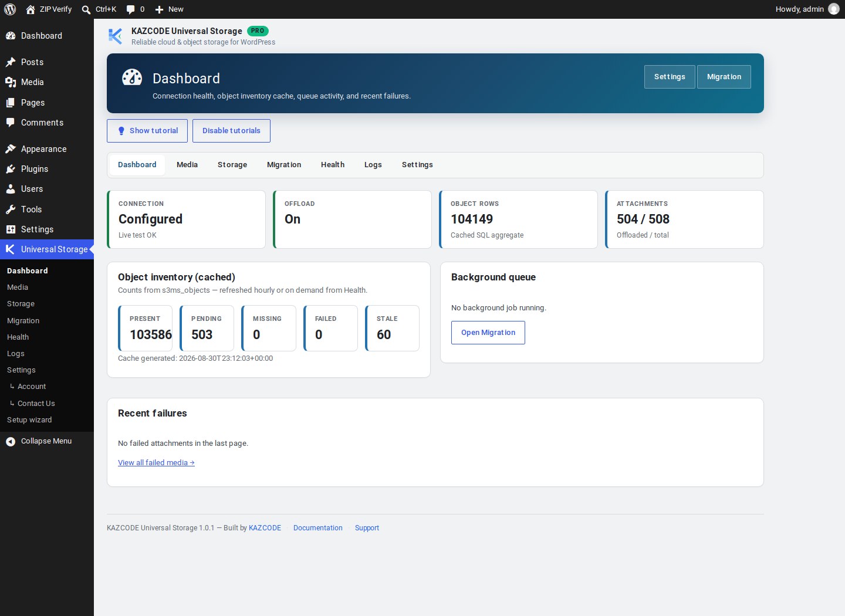Click the Comments speech bubble sidebar icon

(11, 123)
